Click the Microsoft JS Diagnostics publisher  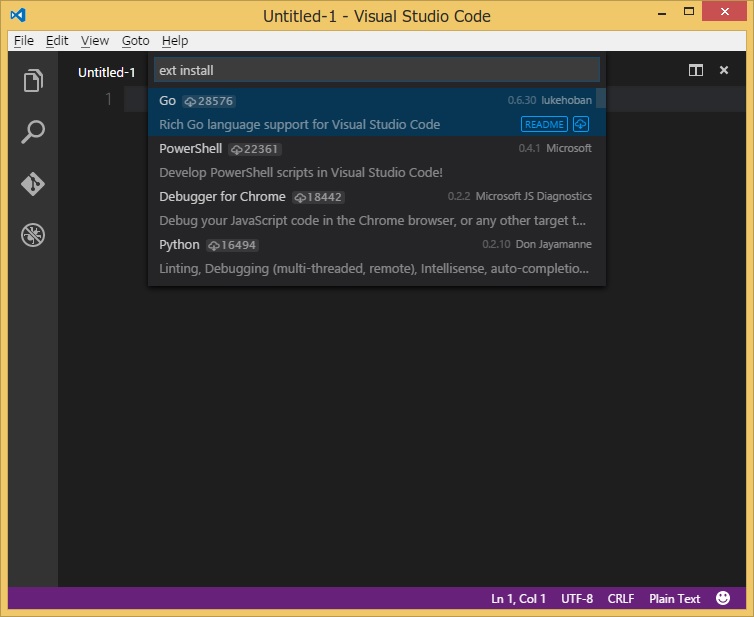click(534, 196)
